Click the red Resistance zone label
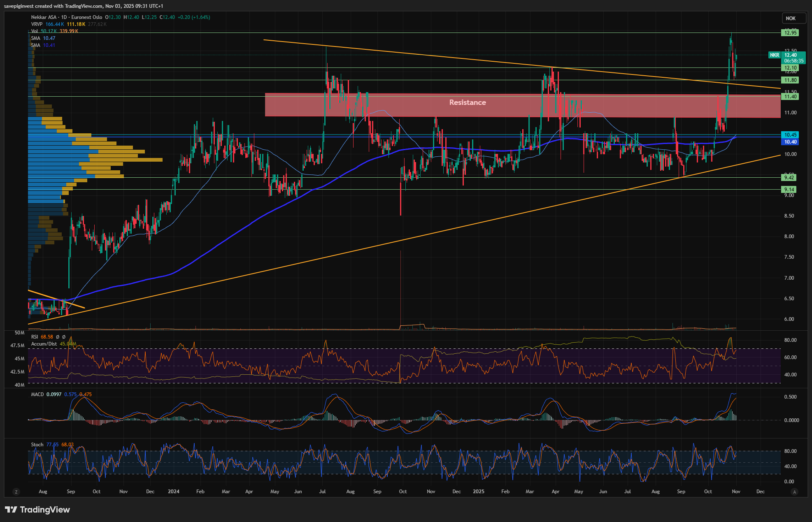The image size is (812, 522). (467, 102)
